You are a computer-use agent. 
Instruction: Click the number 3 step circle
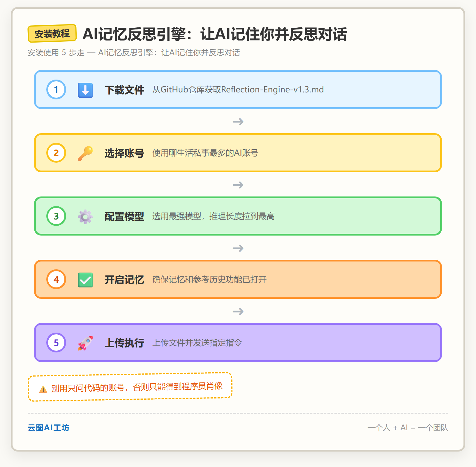(56, 216)
